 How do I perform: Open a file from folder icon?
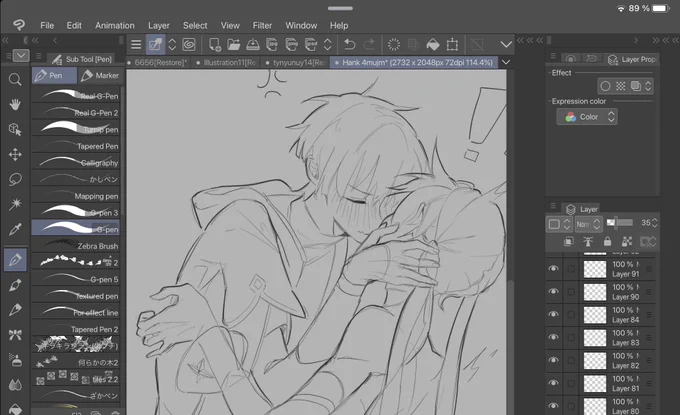point(233,44)
